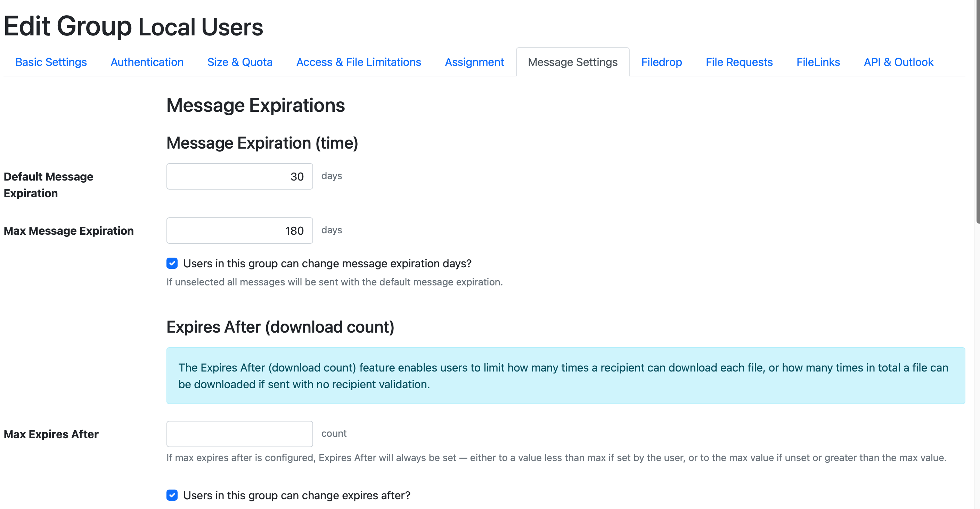This screenshot has height=509, width=980.
Task: Open the Filedrop tab
Action: pyautogui.click(x=661, y=62)
